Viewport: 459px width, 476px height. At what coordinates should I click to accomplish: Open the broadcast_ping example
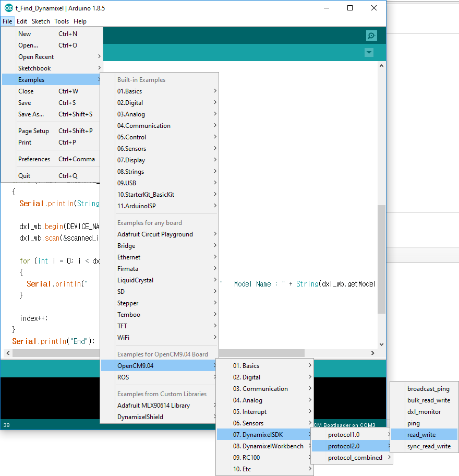coord(424,389)
